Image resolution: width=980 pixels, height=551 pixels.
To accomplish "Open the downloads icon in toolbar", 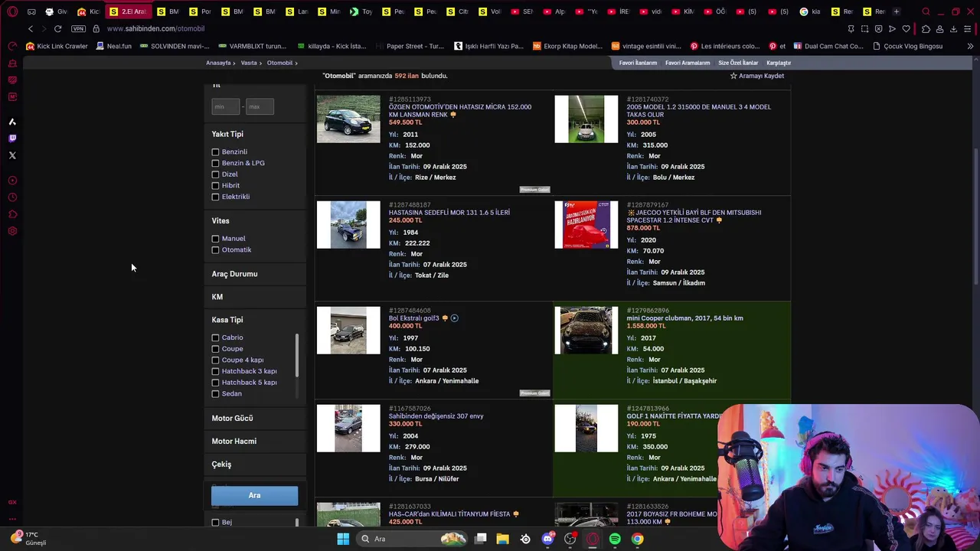I will click(953, 28).
